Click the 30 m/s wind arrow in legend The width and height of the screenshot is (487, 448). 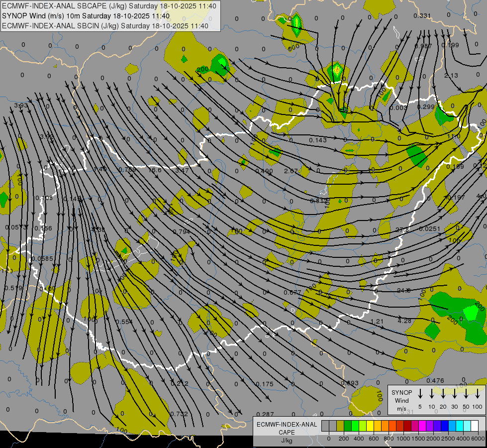tap(454, 394)
